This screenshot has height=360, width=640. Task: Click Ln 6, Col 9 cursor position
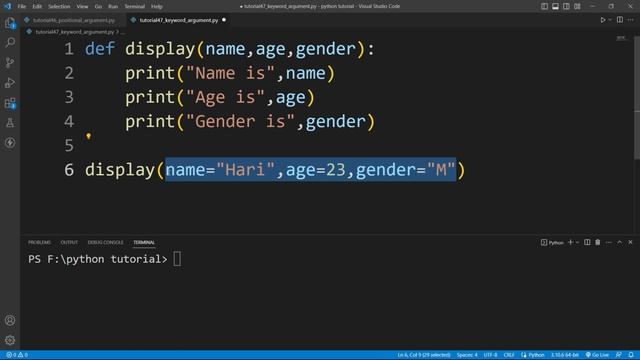pyautogui.click(x=424, y=355)
